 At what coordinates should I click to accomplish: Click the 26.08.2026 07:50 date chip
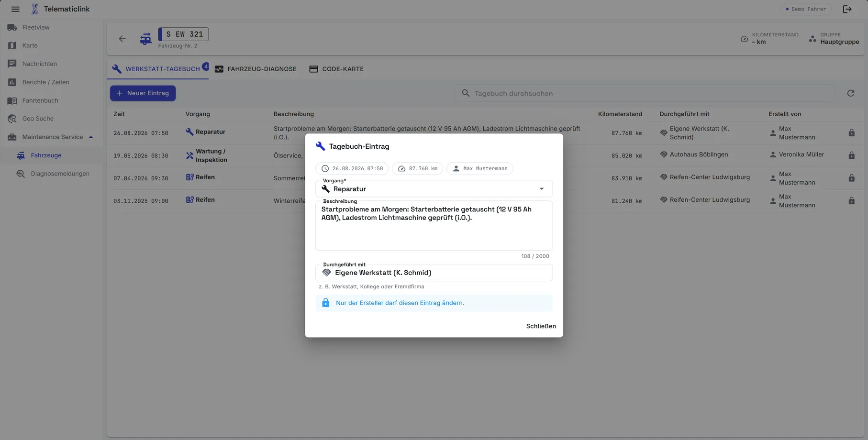(352, 168)
